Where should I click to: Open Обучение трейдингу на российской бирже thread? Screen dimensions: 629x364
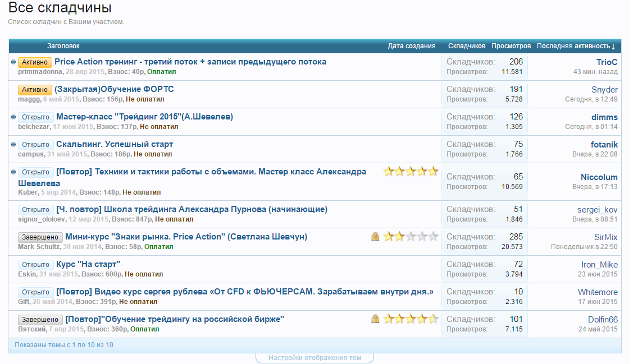tap(175, 319)
